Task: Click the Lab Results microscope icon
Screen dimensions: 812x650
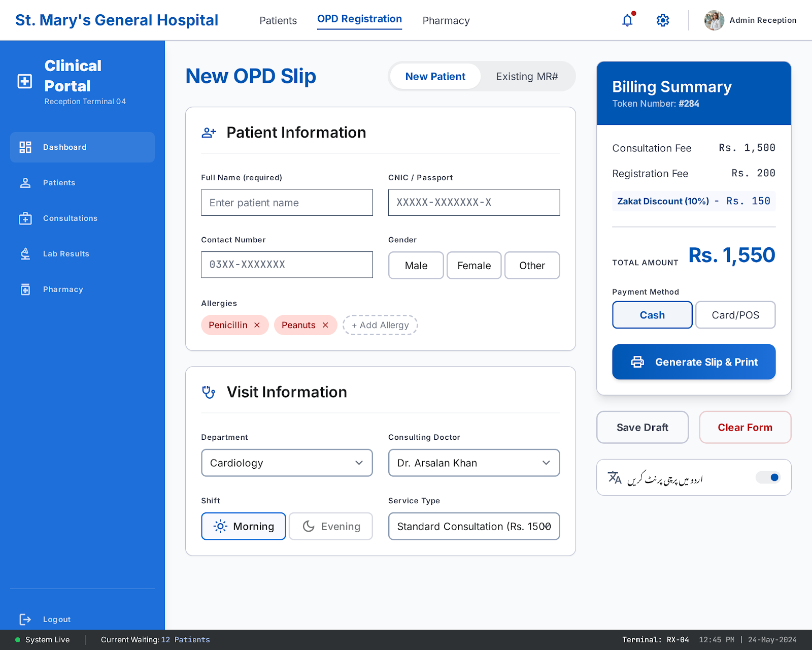Action: tap(25, 254)
